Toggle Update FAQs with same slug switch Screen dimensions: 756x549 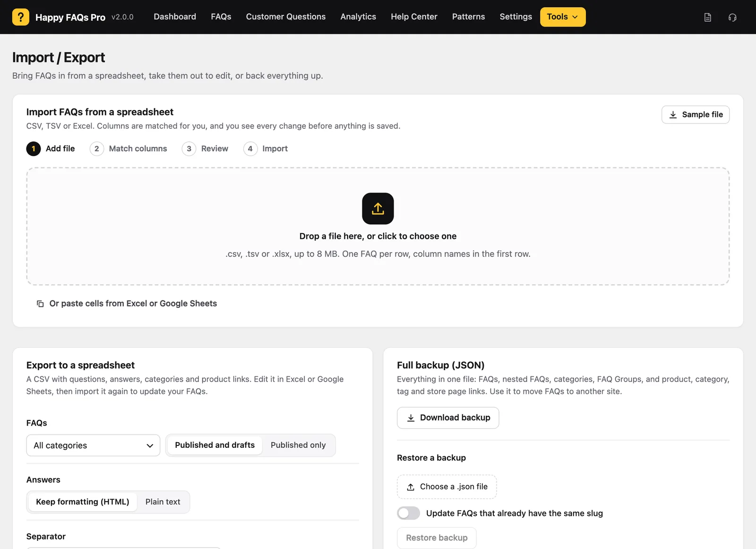tap(408, 513)
